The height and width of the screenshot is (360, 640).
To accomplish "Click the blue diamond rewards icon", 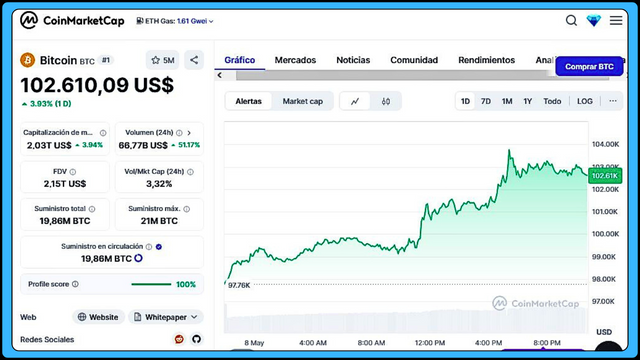I will (593, 20).
